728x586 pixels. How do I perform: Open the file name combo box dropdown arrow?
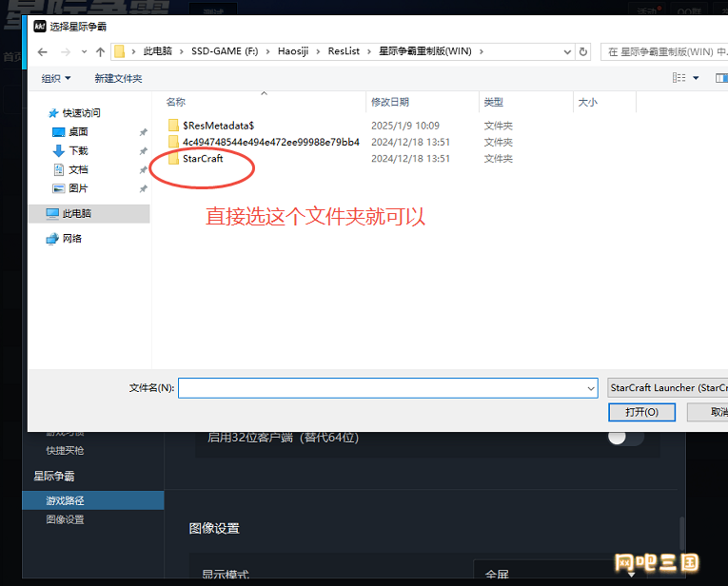coord(591,388)
